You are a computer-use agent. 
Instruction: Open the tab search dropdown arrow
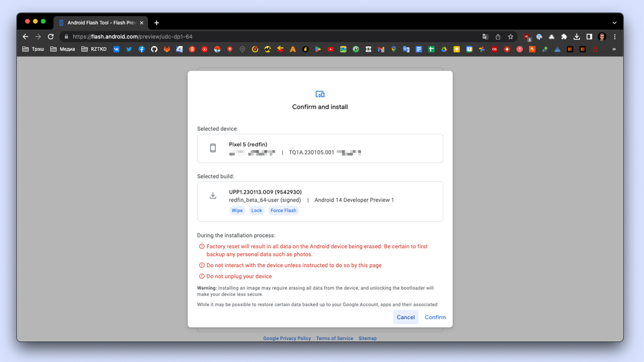(x=614, y=23)
